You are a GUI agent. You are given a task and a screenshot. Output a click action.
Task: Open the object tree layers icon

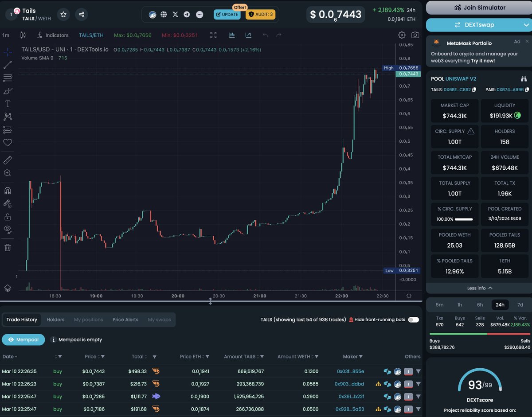[8, 288]
